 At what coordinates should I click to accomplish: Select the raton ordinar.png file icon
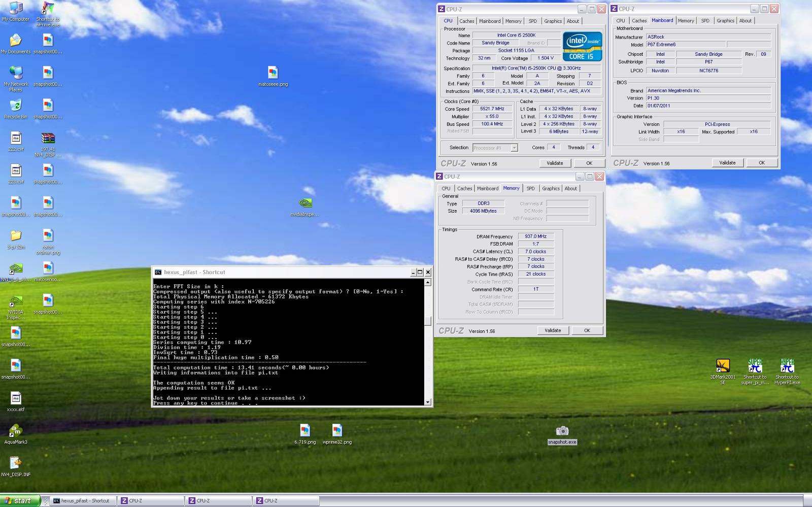(x=48, y=242)
